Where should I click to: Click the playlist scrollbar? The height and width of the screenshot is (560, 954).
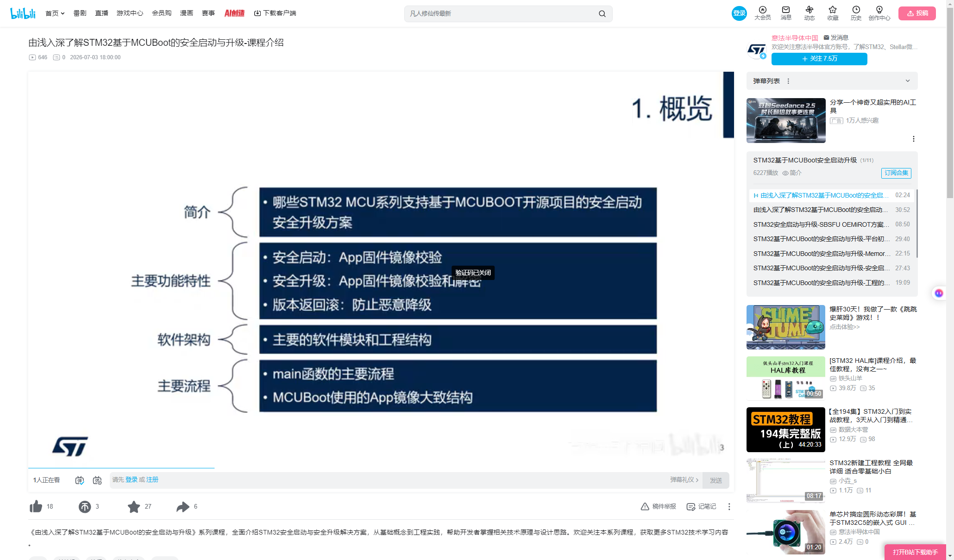[x=917, y=224]
